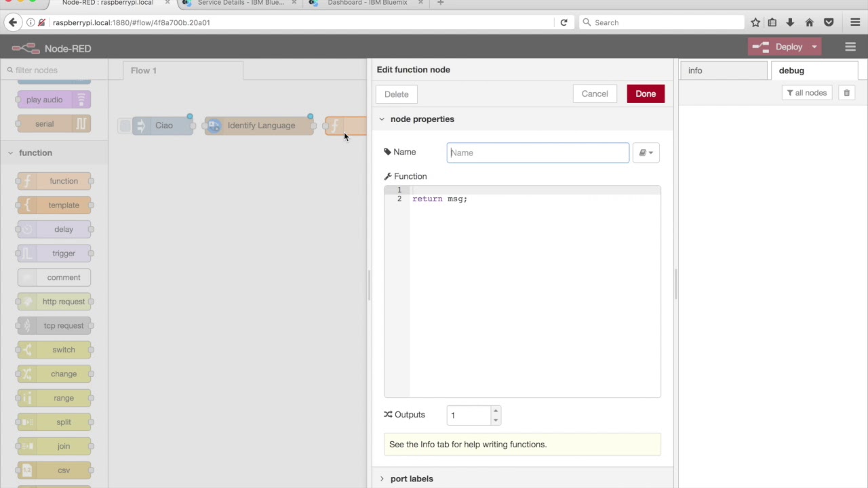
Task: Select the tcp request palette node
Action: (54, 325)
